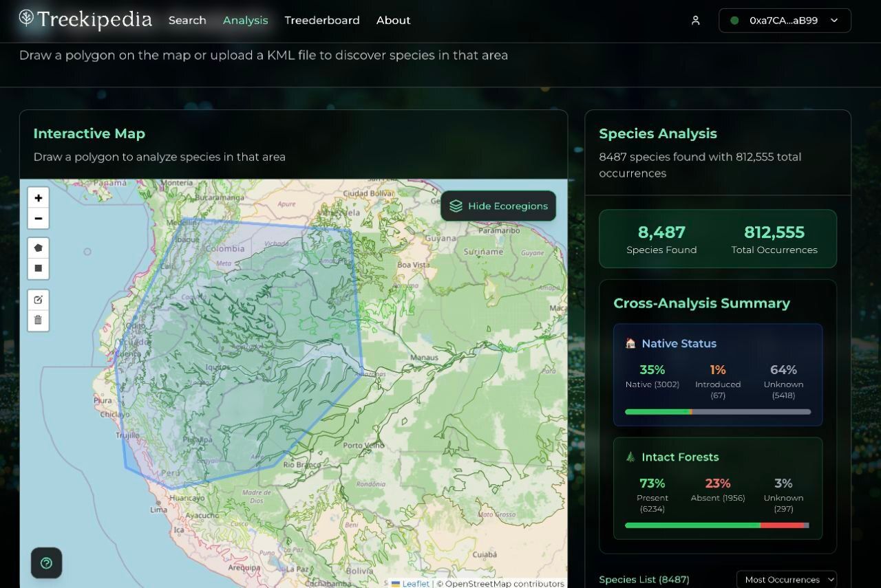The image size is (881, 588).
Task: Click the Huancayo city label
Action: coord(187,498)
